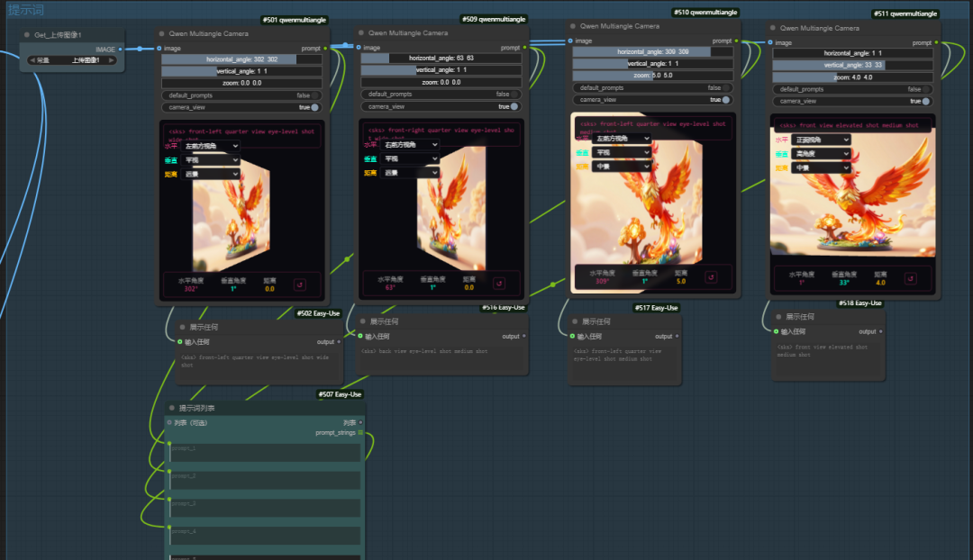Screen dimensions: 973x560
Task: Click prompt_1 text field in 提示词列表
Action: tap(265, 456)
